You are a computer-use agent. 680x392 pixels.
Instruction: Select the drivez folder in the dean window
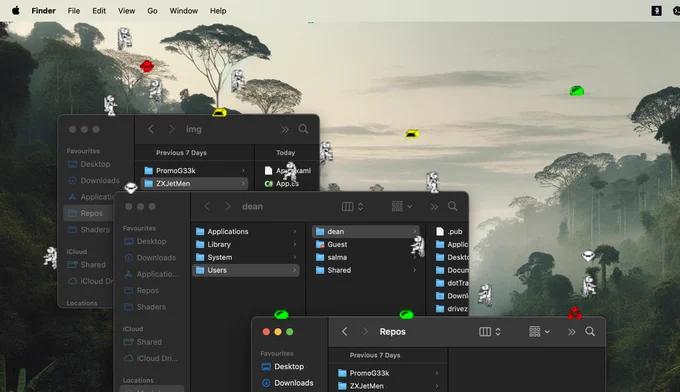[x=452, y=309]
